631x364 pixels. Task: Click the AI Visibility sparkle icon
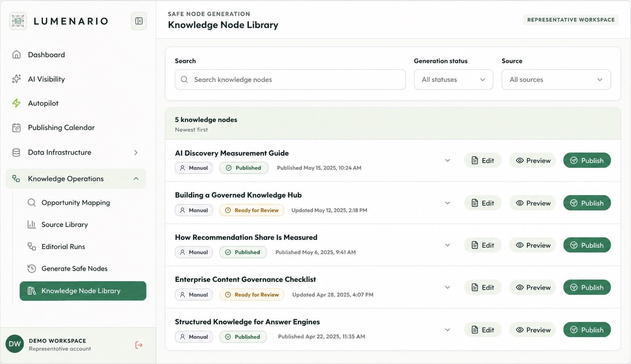[x=16, y=79]
